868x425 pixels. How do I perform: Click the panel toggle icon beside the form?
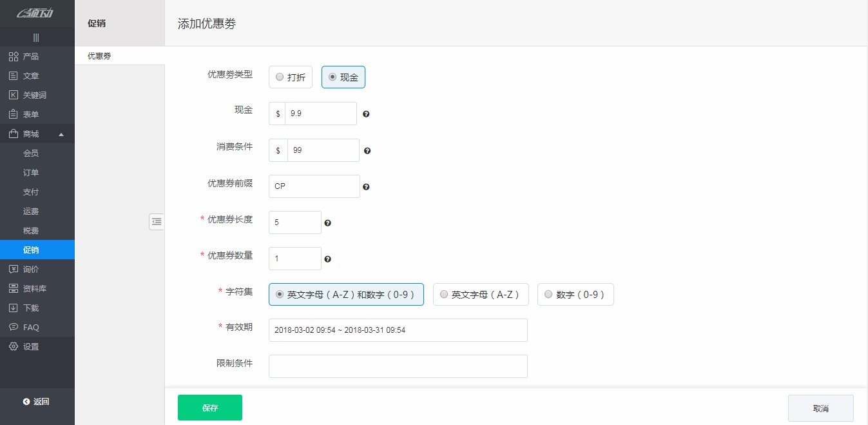157,221
